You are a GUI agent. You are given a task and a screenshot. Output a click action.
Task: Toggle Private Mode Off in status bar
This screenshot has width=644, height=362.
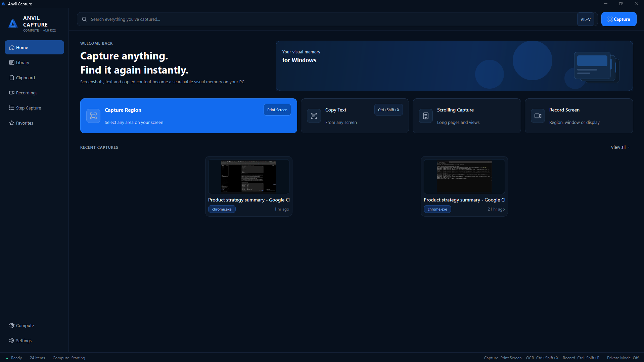pos(623,358)
